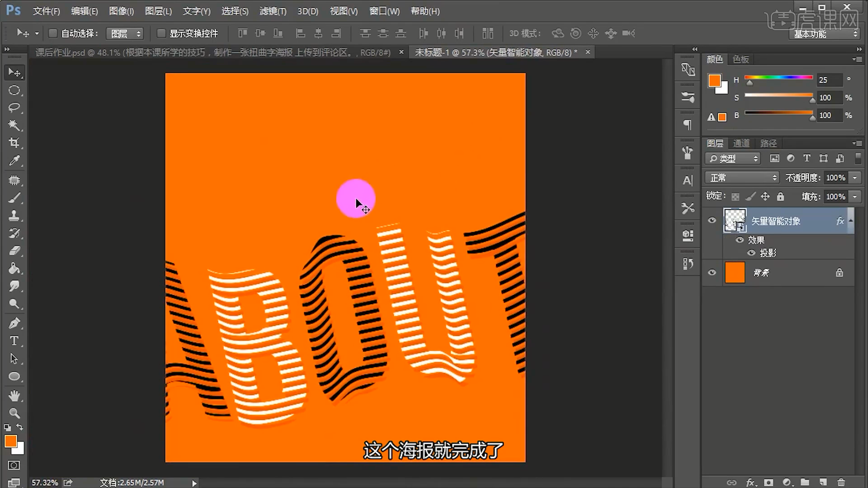Toggle lock transparent pixels
868x488 pixels.
click(x=736, y=197)
